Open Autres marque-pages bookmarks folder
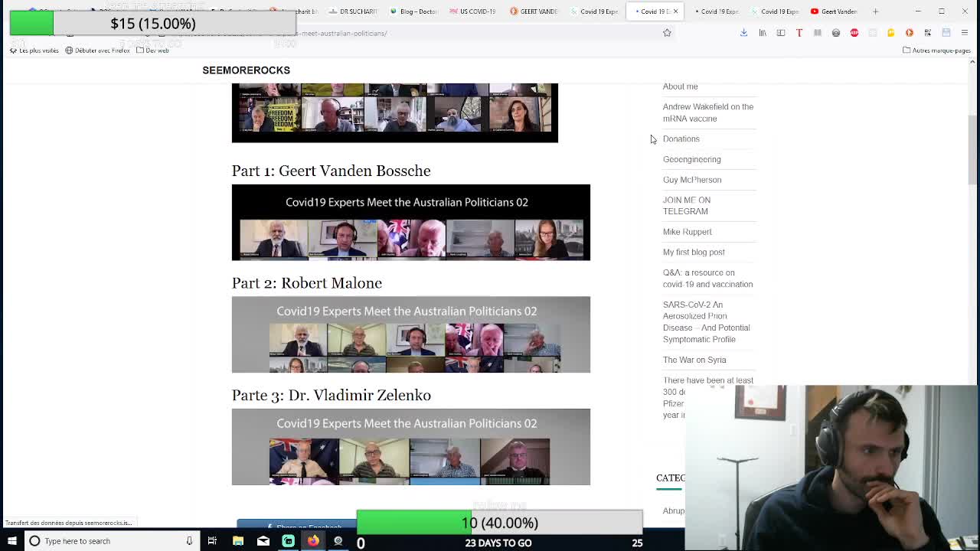Viewport: 980px width, 551px height. point(937,51)
